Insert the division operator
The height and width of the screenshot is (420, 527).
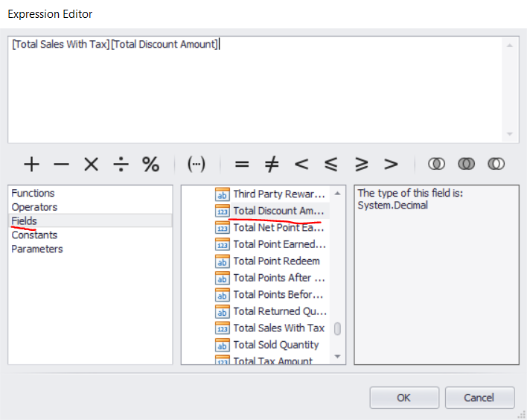[x=121, y=165]
